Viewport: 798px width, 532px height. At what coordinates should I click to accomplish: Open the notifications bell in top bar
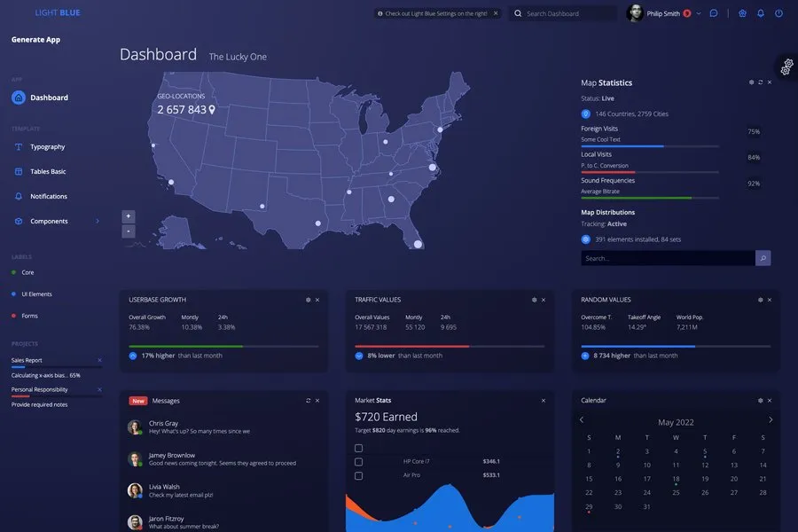coord(760,13)
